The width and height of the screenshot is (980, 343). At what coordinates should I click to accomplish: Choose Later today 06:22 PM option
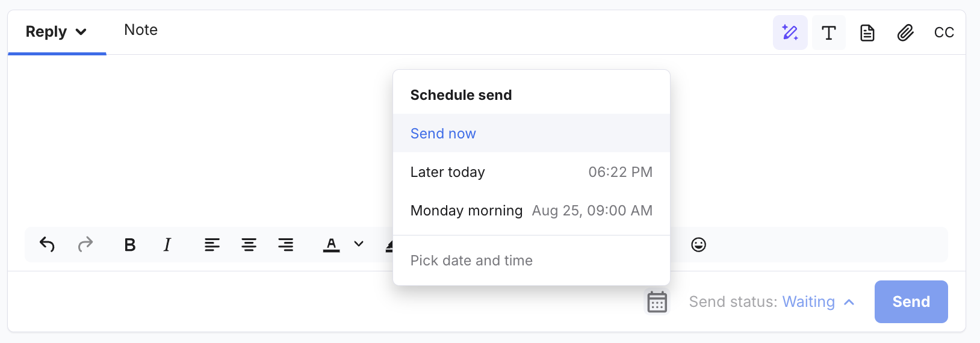point(532,172)
